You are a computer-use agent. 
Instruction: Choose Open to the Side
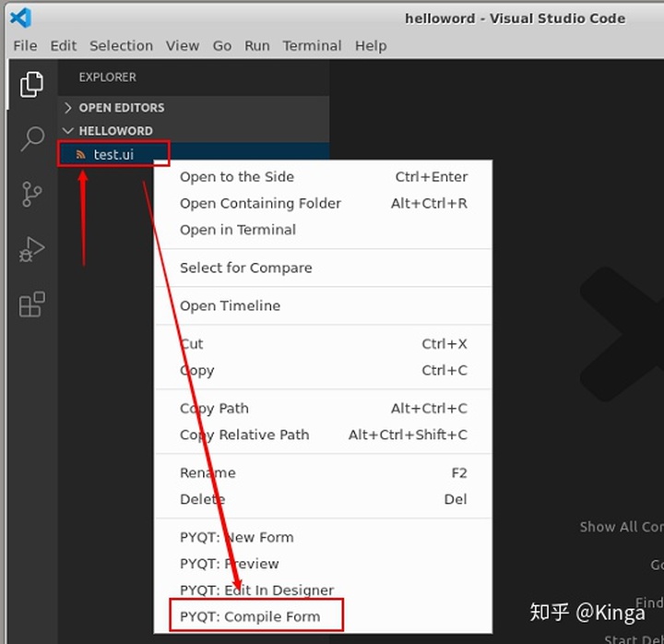(323, 176)
